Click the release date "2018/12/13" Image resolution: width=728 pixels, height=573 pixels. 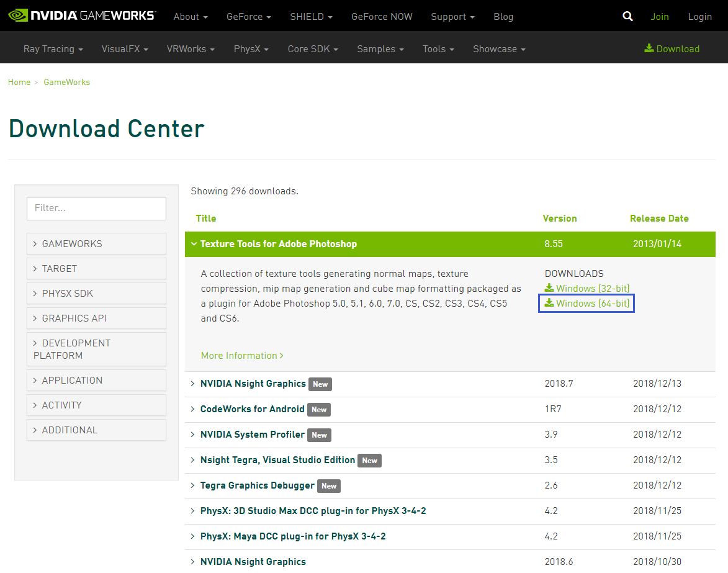tap(657, 384)
